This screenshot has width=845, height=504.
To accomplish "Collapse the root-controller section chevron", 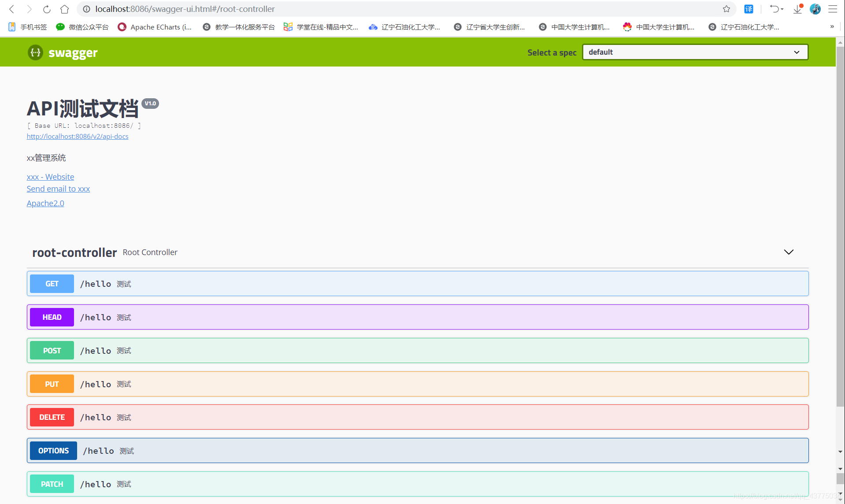I will pyautogui.click(x=788, y=252).
